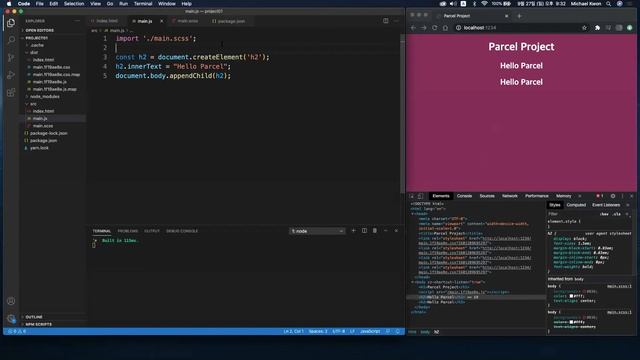The height and width of the screenshot is (360, 640).
Task: Open JavaScript language mode in status bar
Action: click(370, 331)
